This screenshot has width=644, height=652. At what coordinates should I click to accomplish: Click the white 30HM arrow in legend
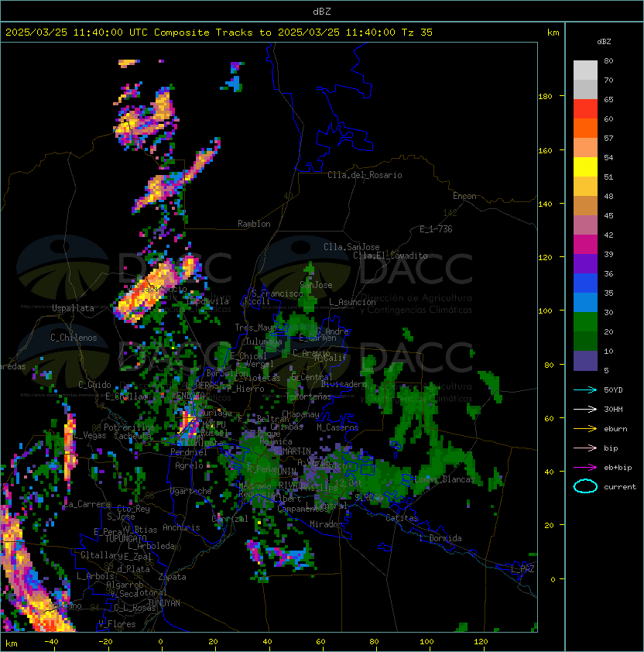(585, 409)
